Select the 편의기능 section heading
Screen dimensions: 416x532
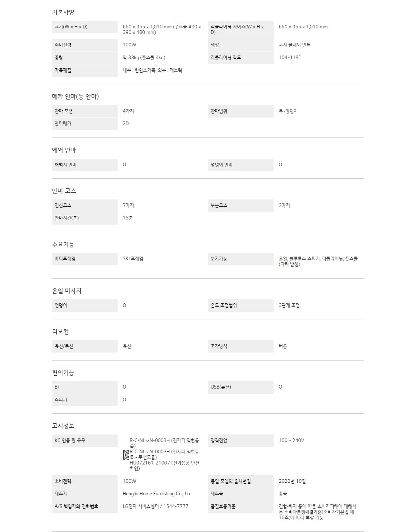point(63,373)
